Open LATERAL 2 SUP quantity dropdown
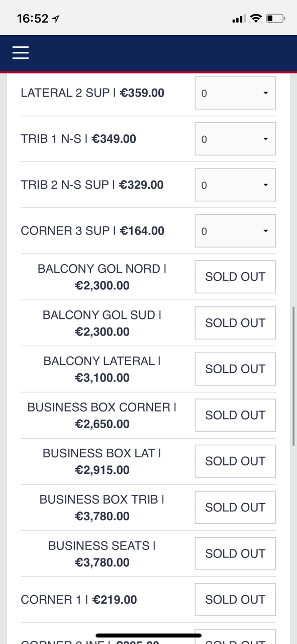This screenshot has width=297, height=644. tap(235, 93)
